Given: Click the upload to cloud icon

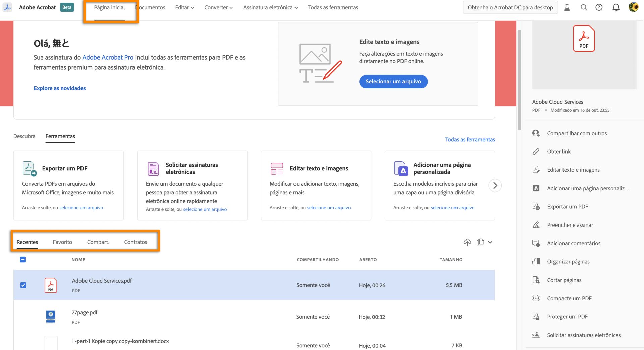Looking at the screenshot, I should (467, 242).
